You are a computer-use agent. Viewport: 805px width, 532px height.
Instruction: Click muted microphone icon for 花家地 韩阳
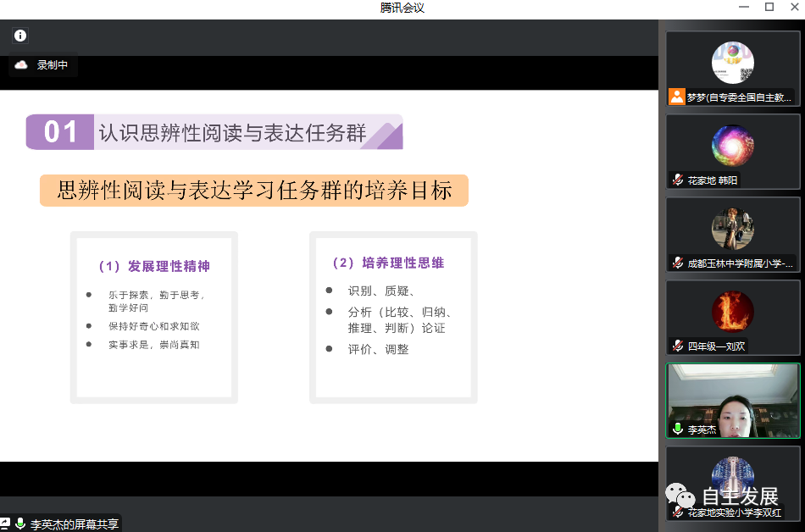[678, 180]
